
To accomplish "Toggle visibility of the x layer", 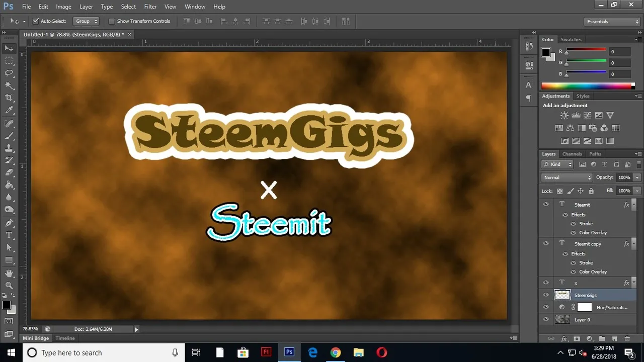I will click(546, 283).
